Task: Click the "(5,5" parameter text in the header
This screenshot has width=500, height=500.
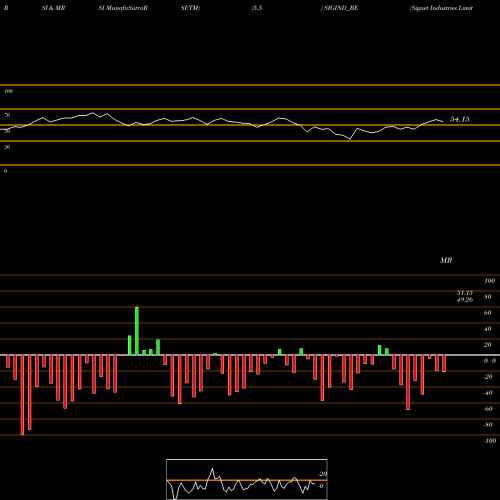Action: pos(257,8)
